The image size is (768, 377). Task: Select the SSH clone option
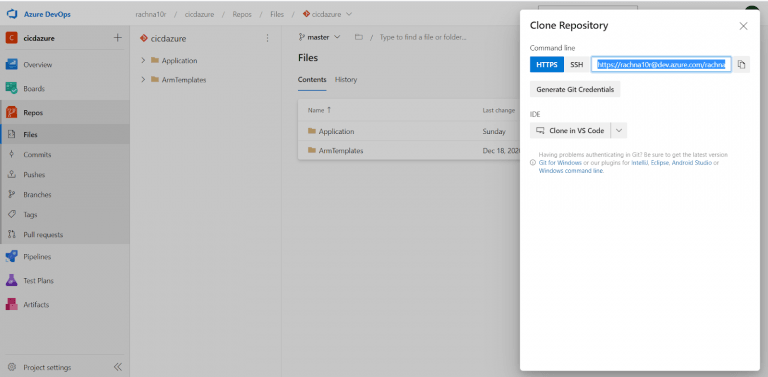click(576, 65)
